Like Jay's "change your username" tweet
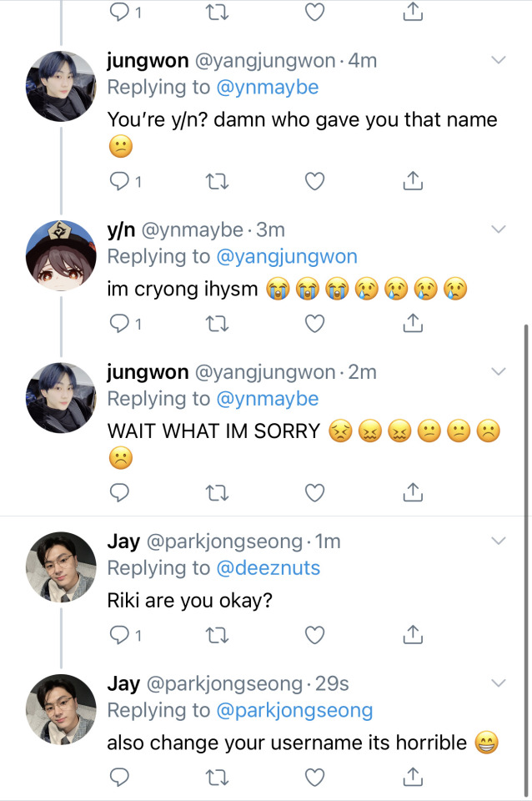This screenshot has width=532, height=801. (314, 778)
